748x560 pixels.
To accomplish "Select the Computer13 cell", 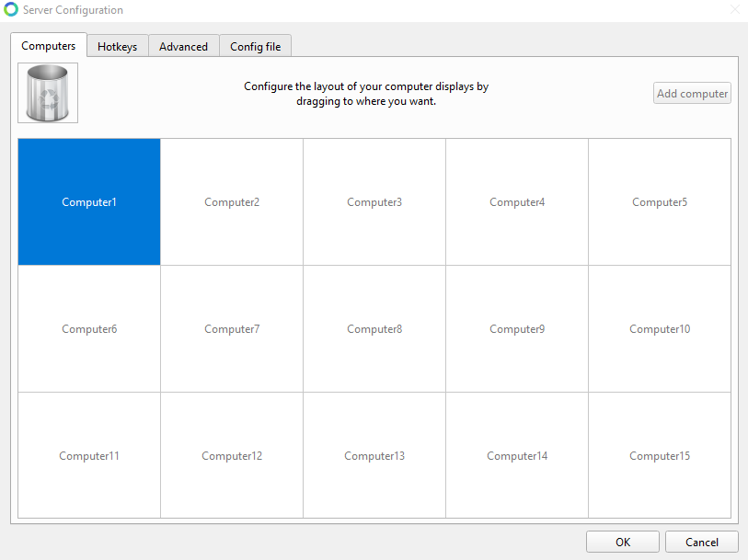I will pyautogui.click(x=374, y=455).
